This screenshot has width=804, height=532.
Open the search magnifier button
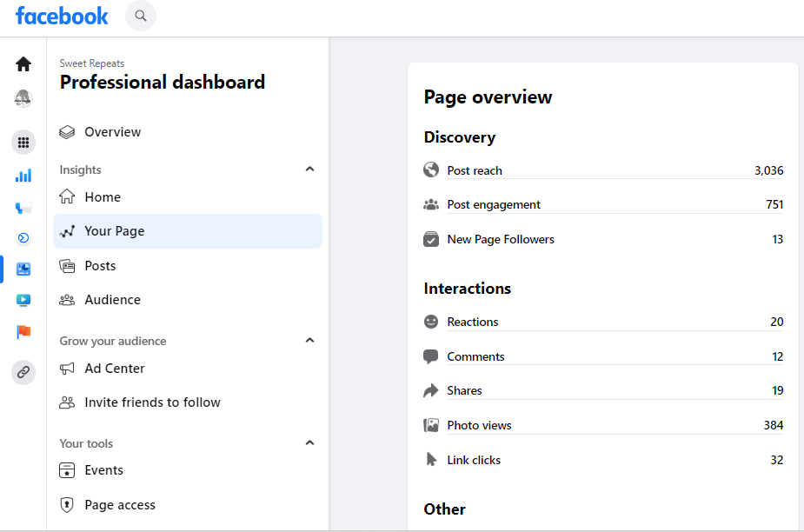point(141,16)
